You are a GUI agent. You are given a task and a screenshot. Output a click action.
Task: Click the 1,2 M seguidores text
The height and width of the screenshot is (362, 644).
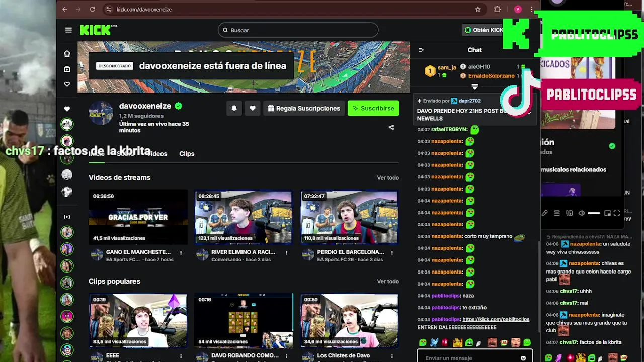coord(141,116)
